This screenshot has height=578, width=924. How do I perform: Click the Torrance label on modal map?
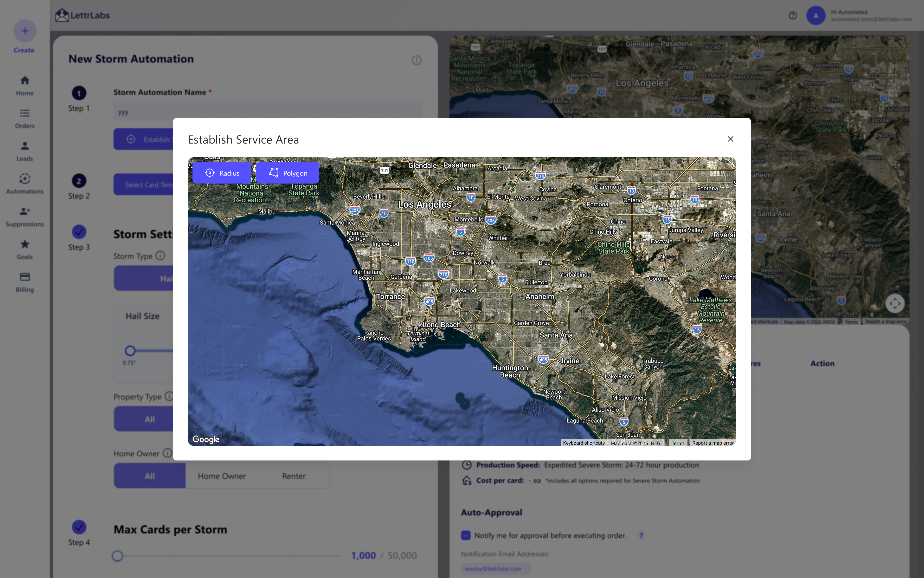pos(390,296)
